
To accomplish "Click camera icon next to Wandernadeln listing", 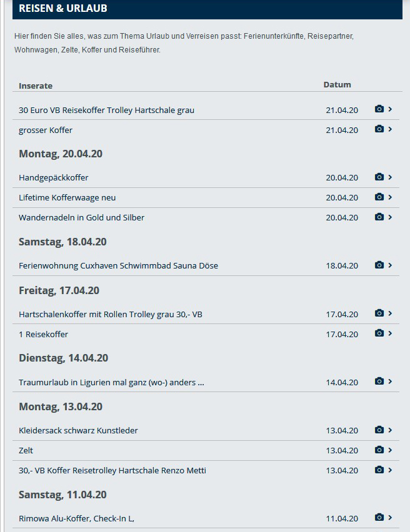I will [379, 217].
